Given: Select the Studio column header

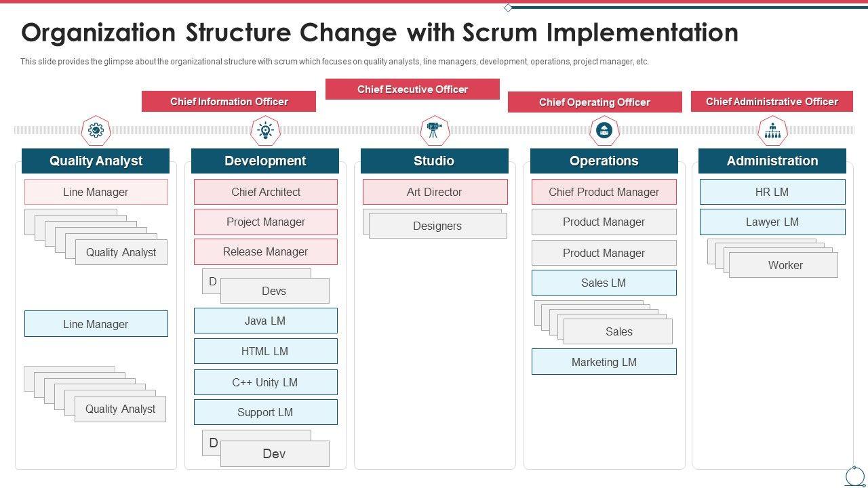Looking at the screenshot, I should (434, 161).
